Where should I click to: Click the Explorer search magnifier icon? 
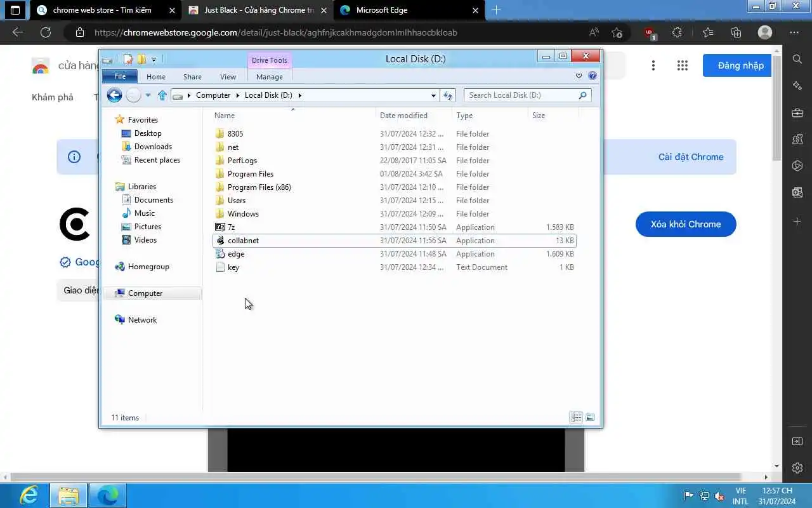pyautogui.click(x=582, y=95)
